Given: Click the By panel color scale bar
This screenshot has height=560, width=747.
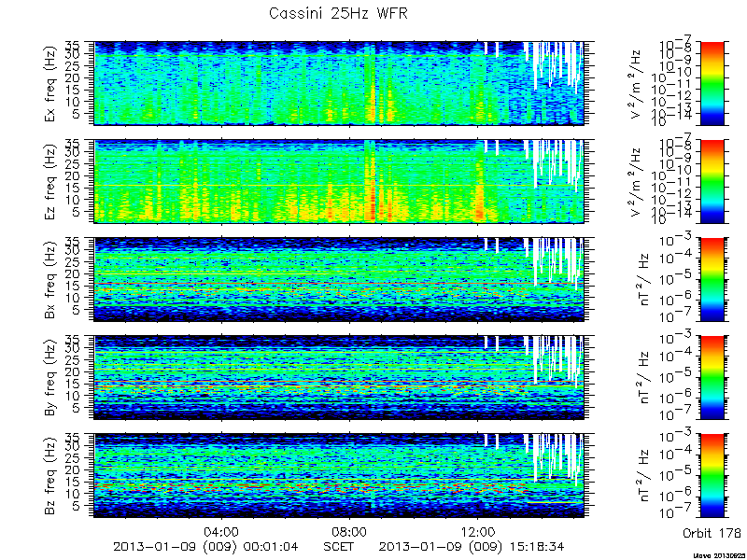Looking at the screenshot, I should (x=712, y=378).
